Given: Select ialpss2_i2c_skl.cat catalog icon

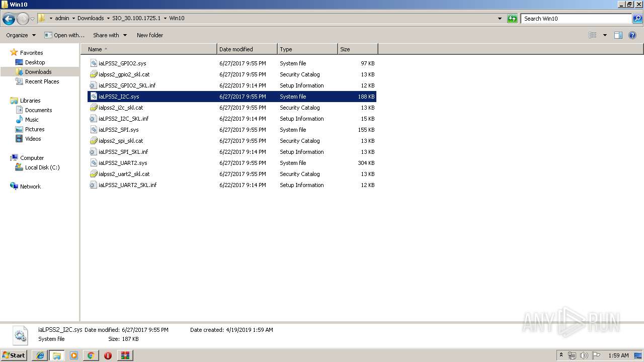Looking at the screenshot, I should [x=93, y=108].
